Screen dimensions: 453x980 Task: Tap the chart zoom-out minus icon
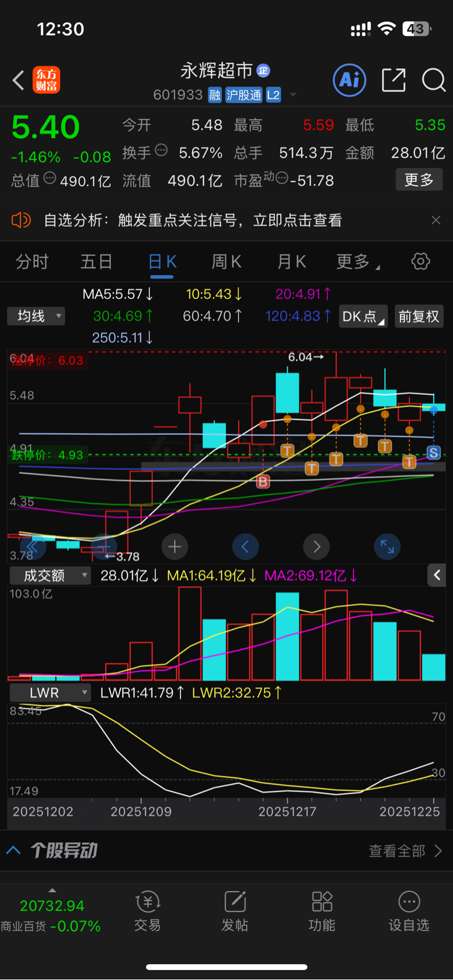104,547
